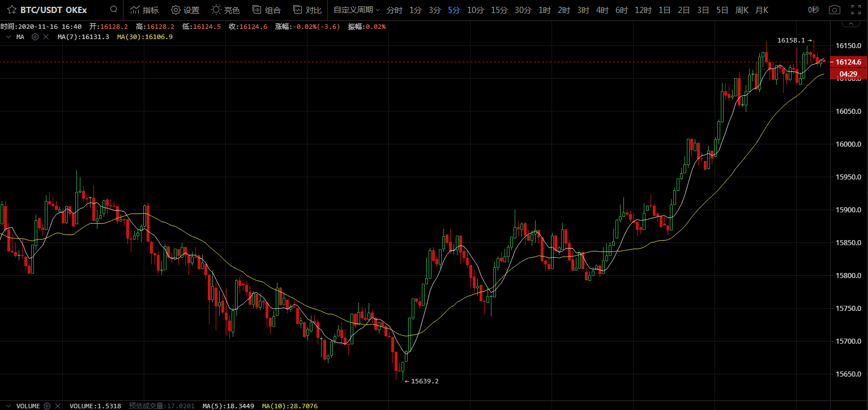Open MA indicator settings gear

(x=35, y=37)
